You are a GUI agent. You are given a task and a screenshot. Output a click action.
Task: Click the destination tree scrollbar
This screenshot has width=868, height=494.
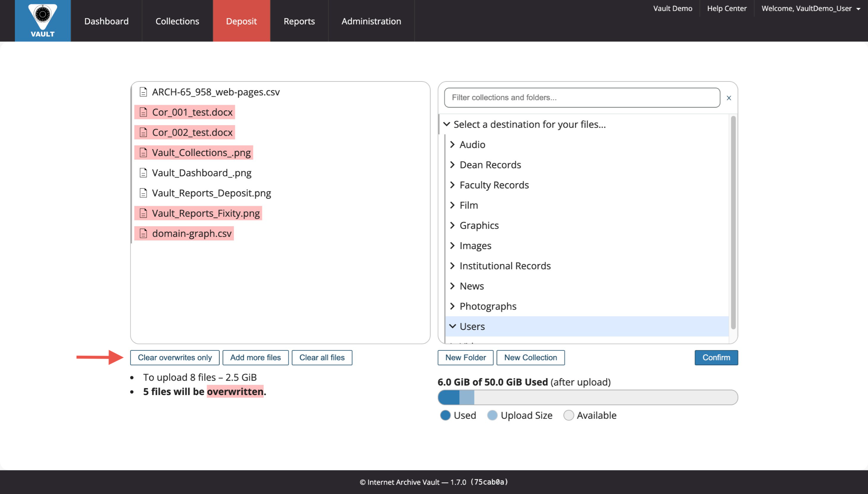[x=733, y=223]
